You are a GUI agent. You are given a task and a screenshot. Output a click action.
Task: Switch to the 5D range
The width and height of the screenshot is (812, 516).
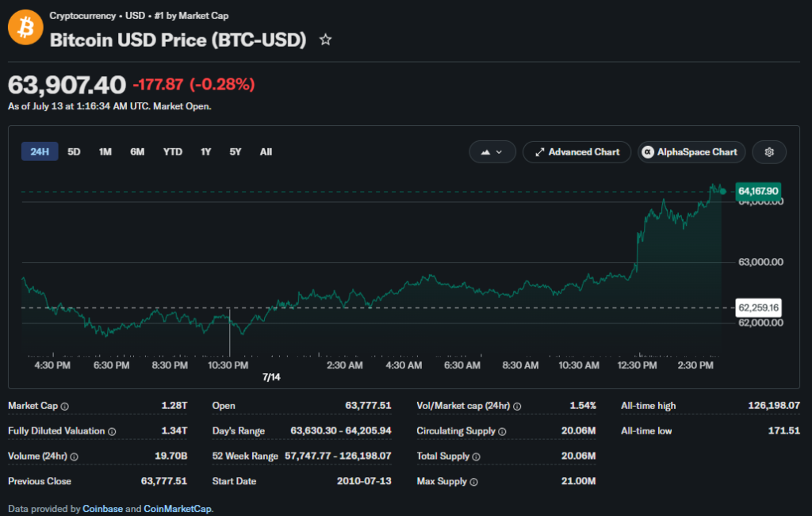(x=74, y=151)
